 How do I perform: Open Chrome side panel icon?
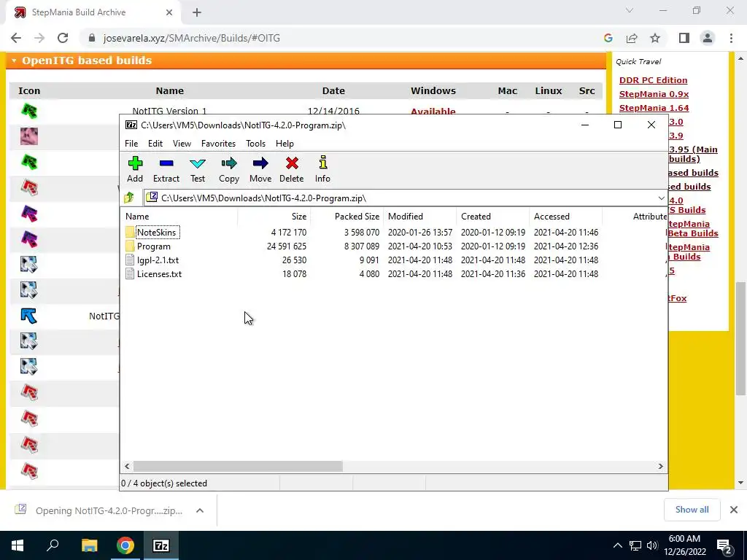(x=684, y=38)
